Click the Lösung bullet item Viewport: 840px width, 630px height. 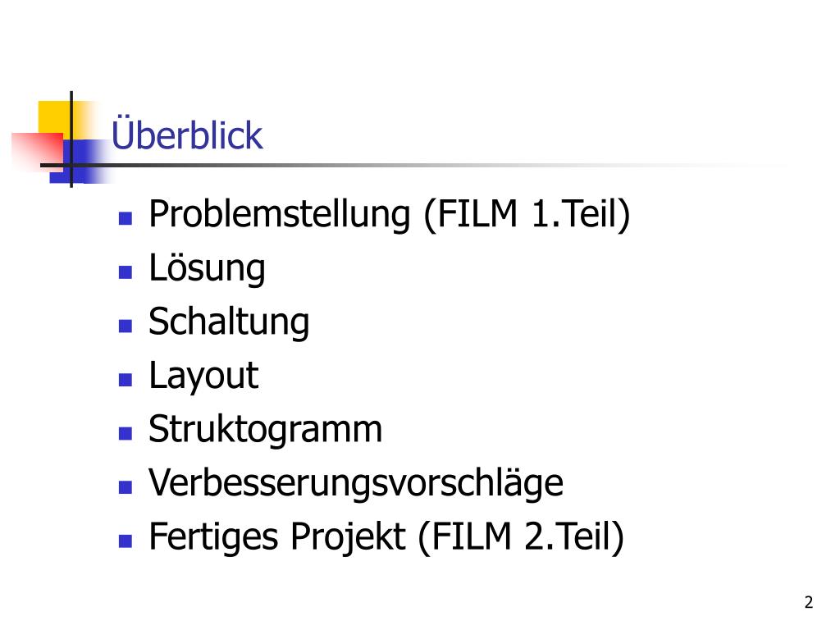tap(207, 268)
